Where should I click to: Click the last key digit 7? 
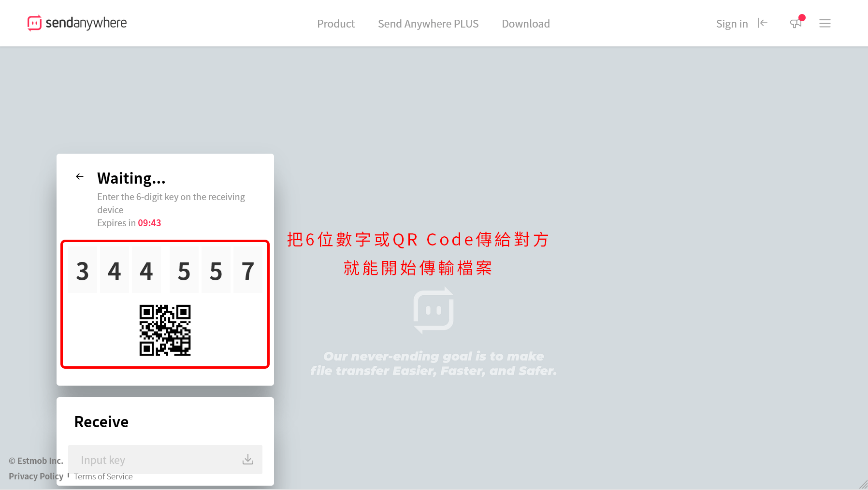pos(247,271)
